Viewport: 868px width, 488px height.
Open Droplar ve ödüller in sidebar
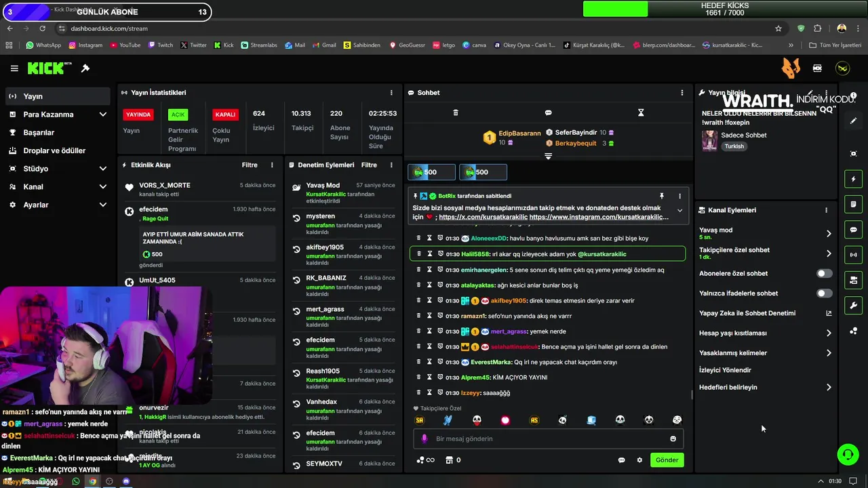click(x=58, y=150)
